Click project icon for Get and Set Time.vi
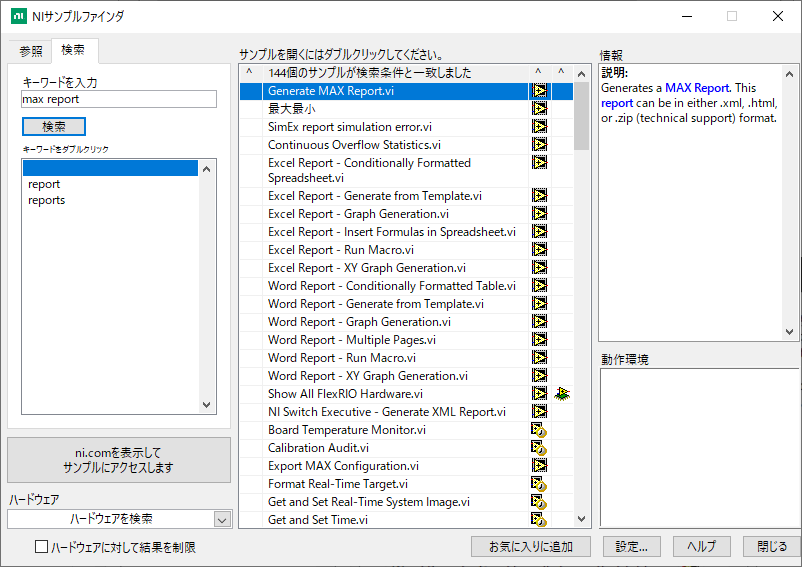Viewport: 802px width, 567px height. (x=539, y=519)
